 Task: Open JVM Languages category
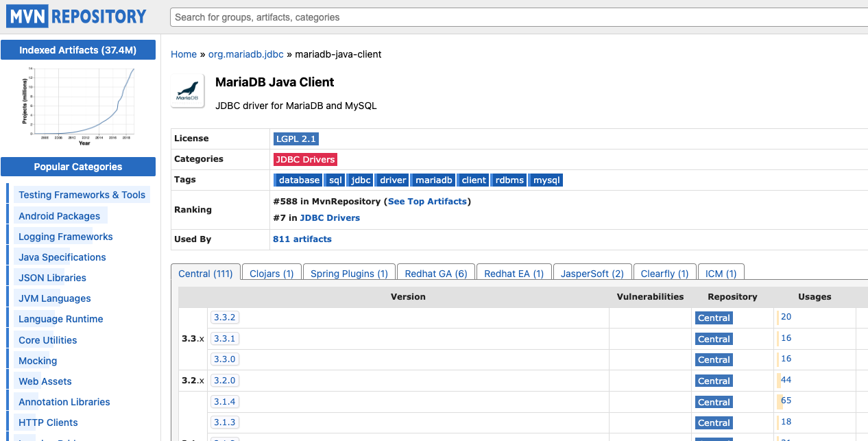pyautogui.click(x=55, y=298)
